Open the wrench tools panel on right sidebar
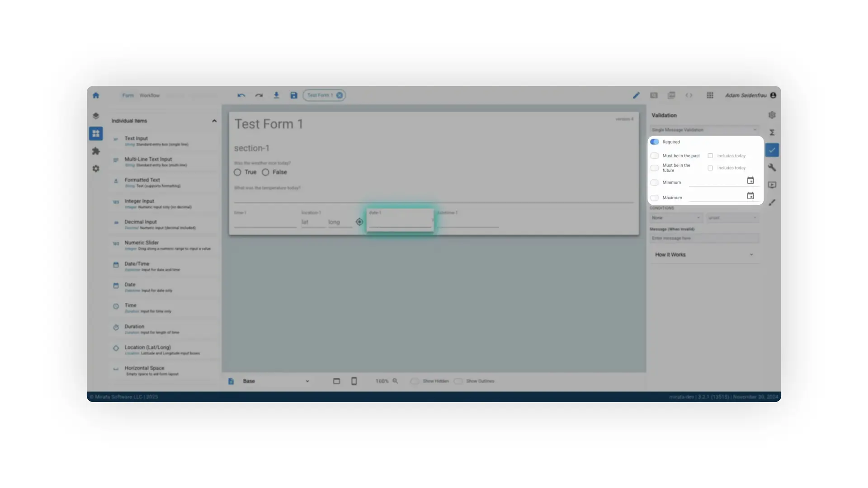The height and width of the screenshot is (488, 868). (x=772, y=167)
